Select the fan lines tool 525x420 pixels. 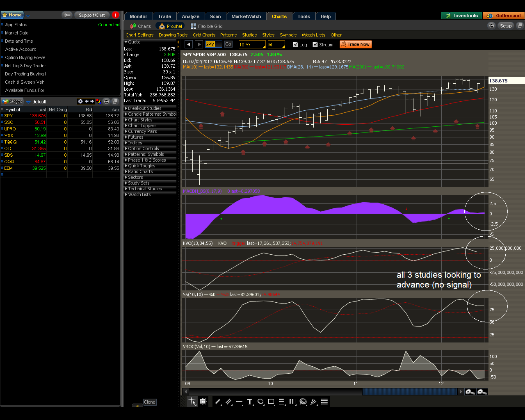point(314,402)
